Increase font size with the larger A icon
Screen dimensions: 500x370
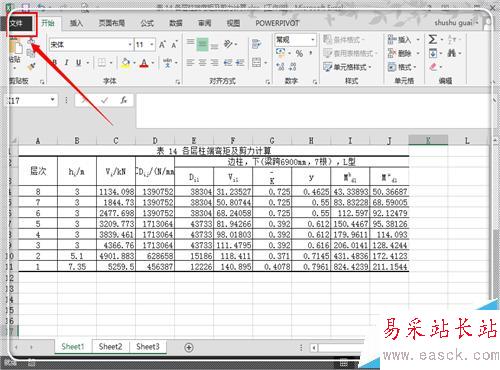[x=162, y=44]
